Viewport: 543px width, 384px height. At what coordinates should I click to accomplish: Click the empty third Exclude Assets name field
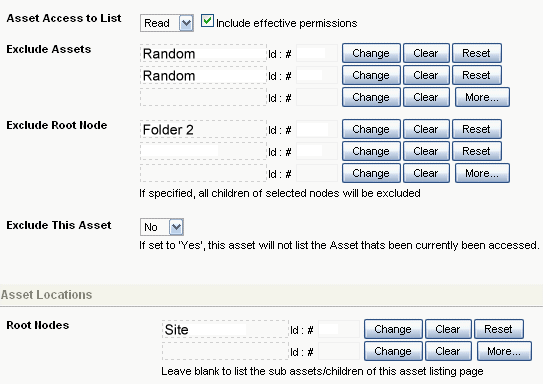(203, 97)
